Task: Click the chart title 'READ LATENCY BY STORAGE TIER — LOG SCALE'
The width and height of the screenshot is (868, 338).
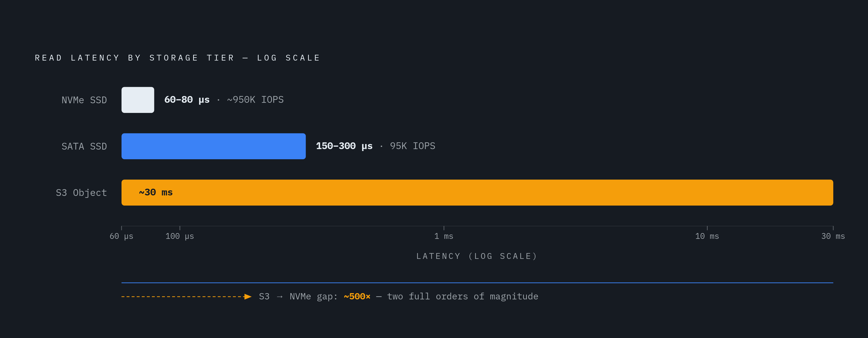Action: click(177, 58)
